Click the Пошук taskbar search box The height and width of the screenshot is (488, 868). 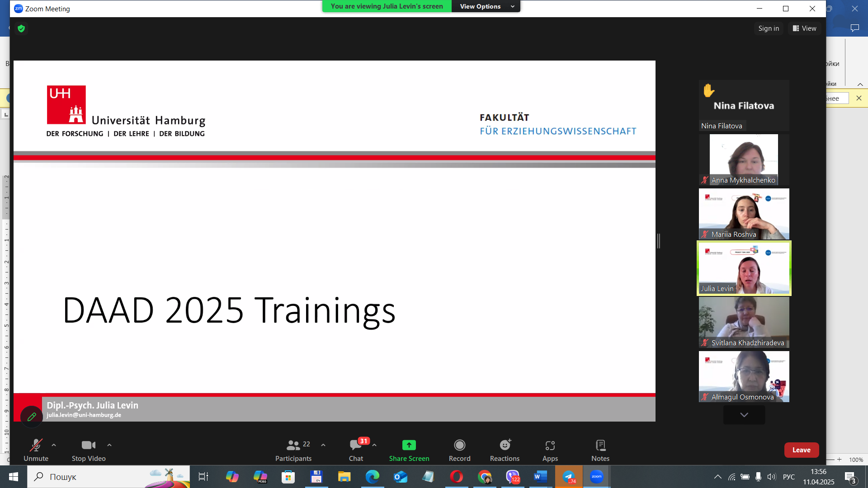point(108,477)
